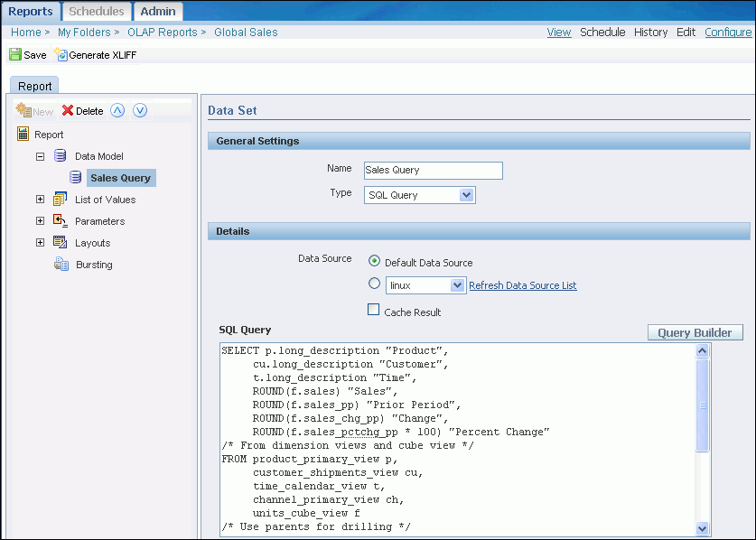Click the move up arrow icon
Viewport: 756px width, 540px height.
click(x=117, y=110)
